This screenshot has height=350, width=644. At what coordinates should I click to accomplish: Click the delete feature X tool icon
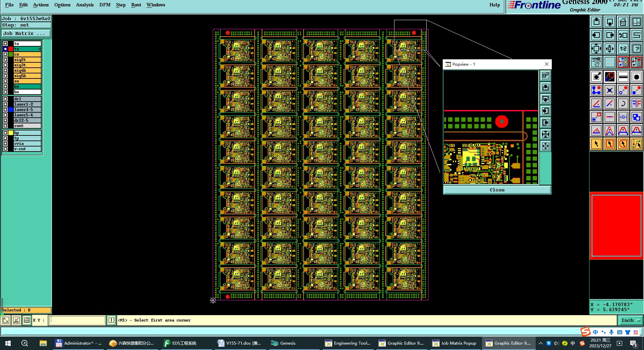pyautogui.click(x=609, y=90)
